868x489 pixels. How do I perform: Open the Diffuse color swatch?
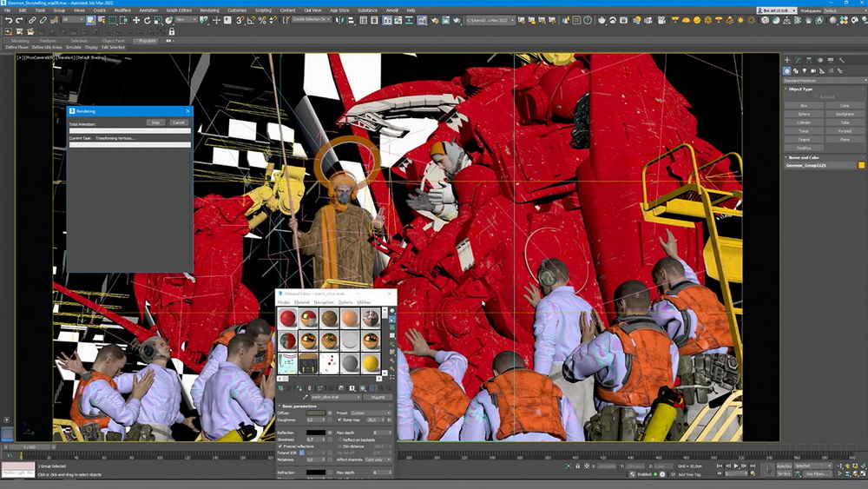[316, 413]
